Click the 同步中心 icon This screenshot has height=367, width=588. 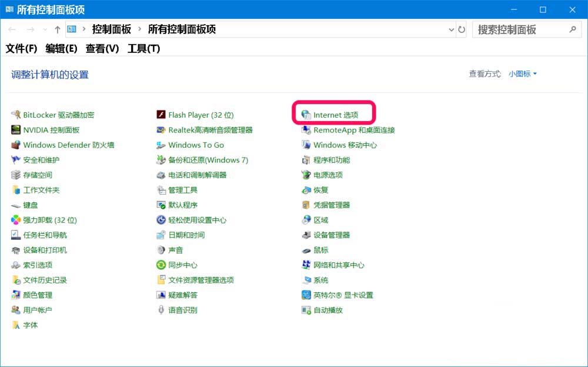click(x=161, y=265)
